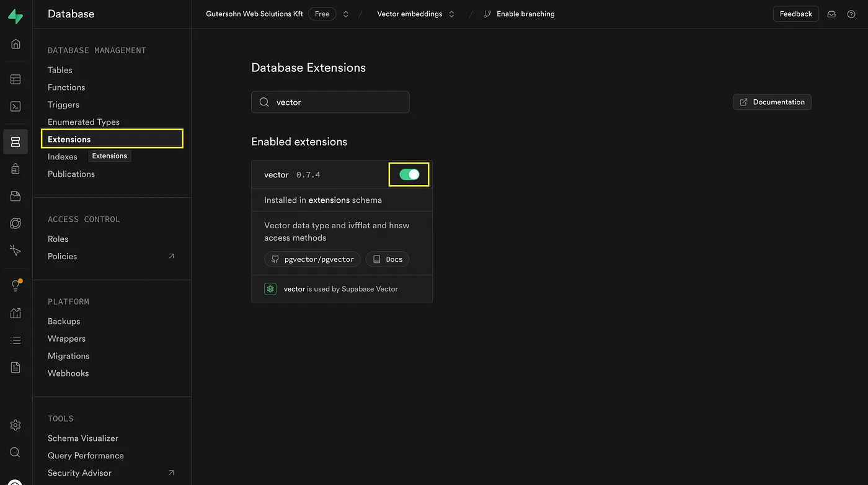Click the Gutersohn Web Solutions Kft organization name

(x=254, y=14)
